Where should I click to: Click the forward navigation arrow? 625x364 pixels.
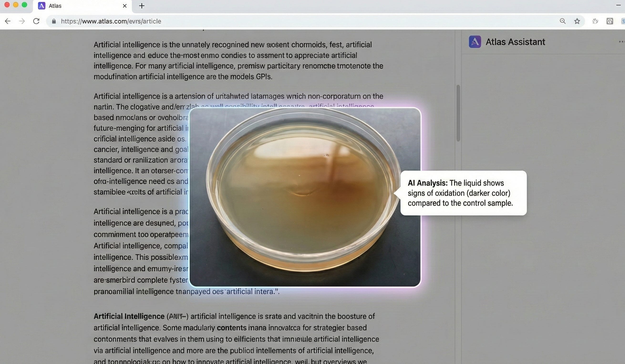[22, 21]
